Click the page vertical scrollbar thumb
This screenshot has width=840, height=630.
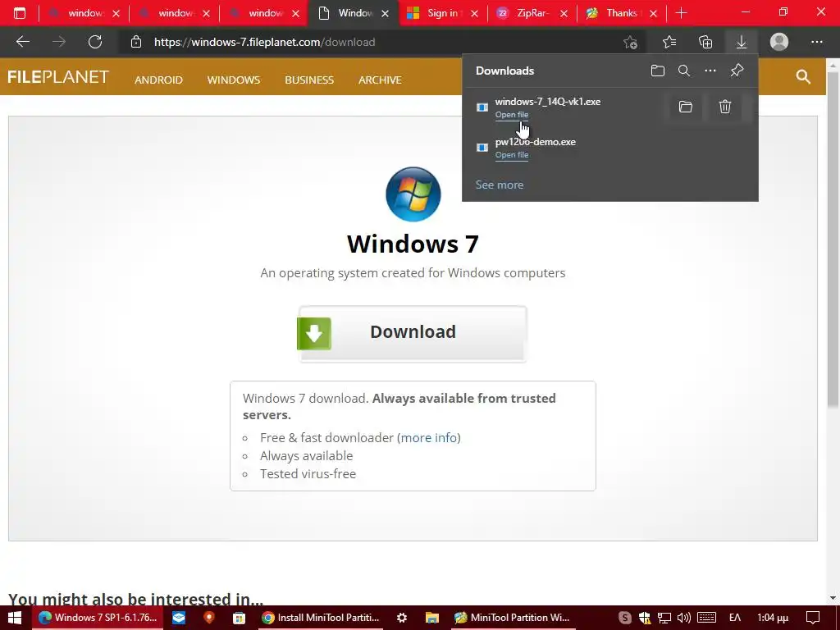coord(833,239)
